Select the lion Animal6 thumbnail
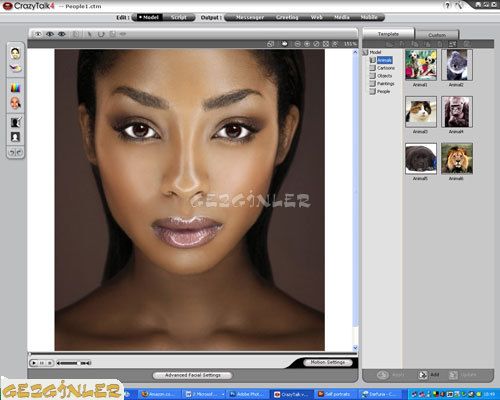The height and width of the screenshot is (400, 500). point(457,159)
